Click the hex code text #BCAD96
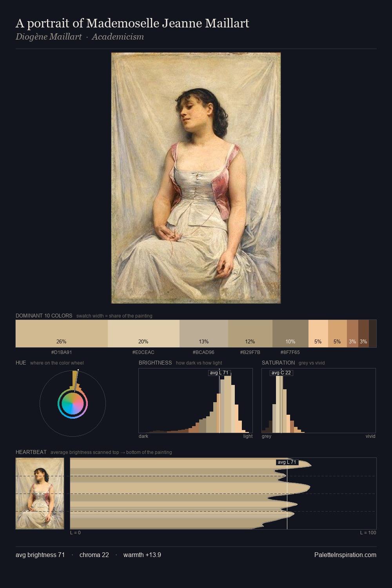This screenshot has width=392, height=588. (203, 352)
